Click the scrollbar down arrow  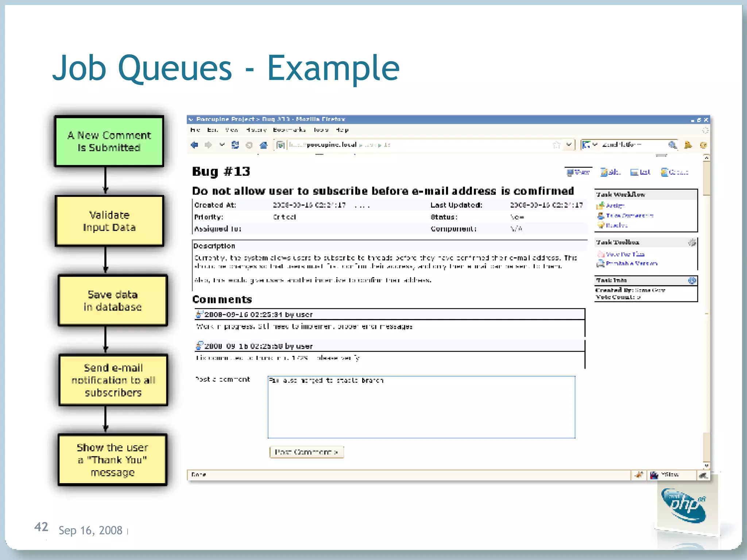[707, 466]
